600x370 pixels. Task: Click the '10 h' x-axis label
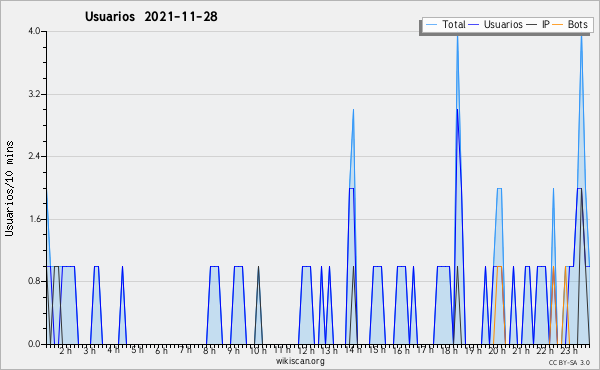click(258, 351)
